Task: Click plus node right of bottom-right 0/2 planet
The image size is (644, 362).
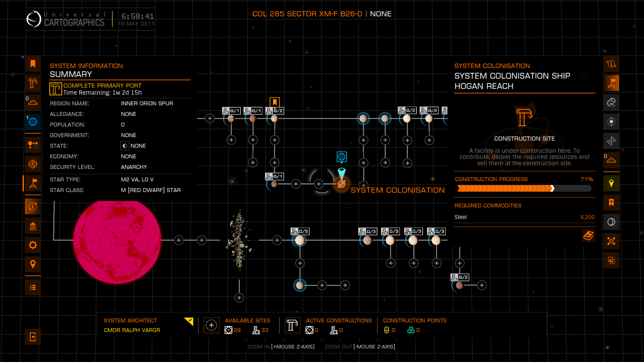Action: pos(482,285)
